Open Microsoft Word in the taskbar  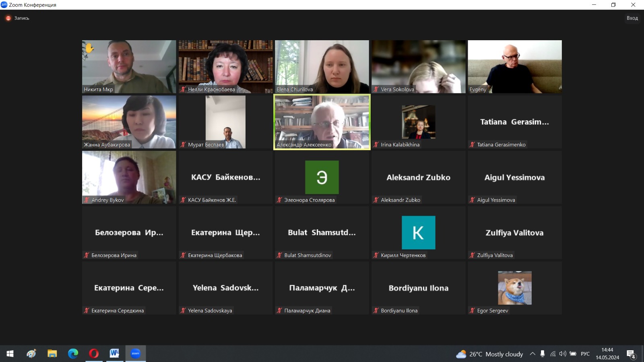114,354
